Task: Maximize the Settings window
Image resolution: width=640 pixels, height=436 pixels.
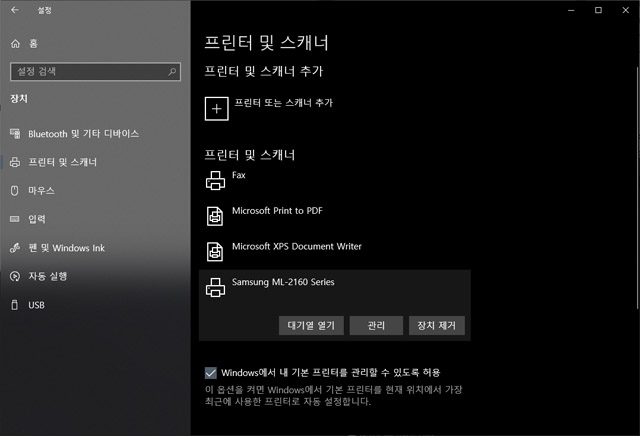Action: click(598, 10)
